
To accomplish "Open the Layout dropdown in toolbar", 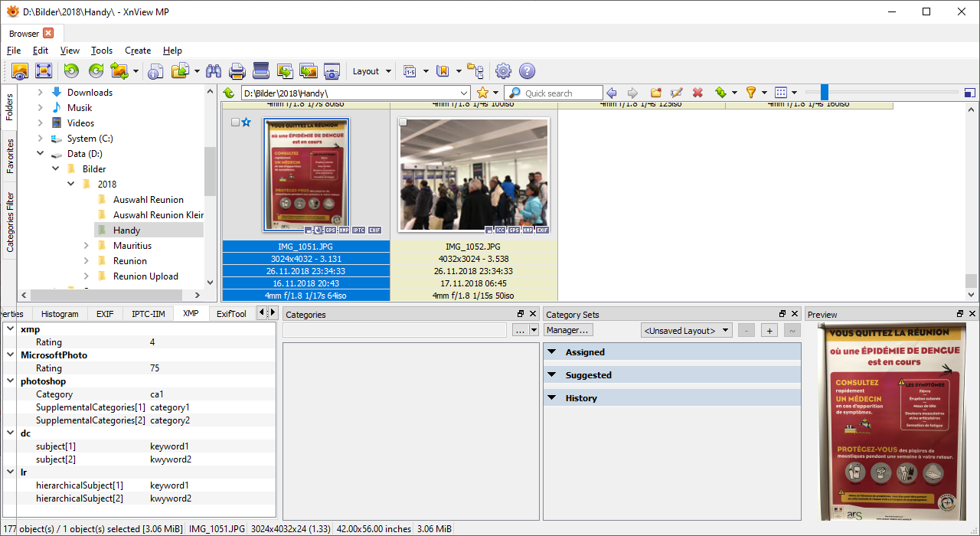I will [371, 71].
